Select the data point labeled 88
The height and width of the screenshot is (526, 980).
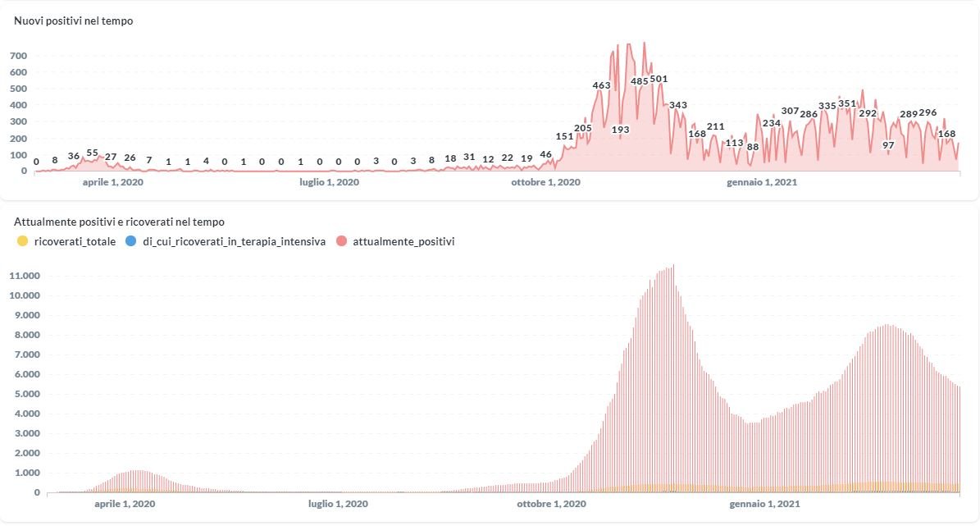pyautogui.click(x=753, y=147)
